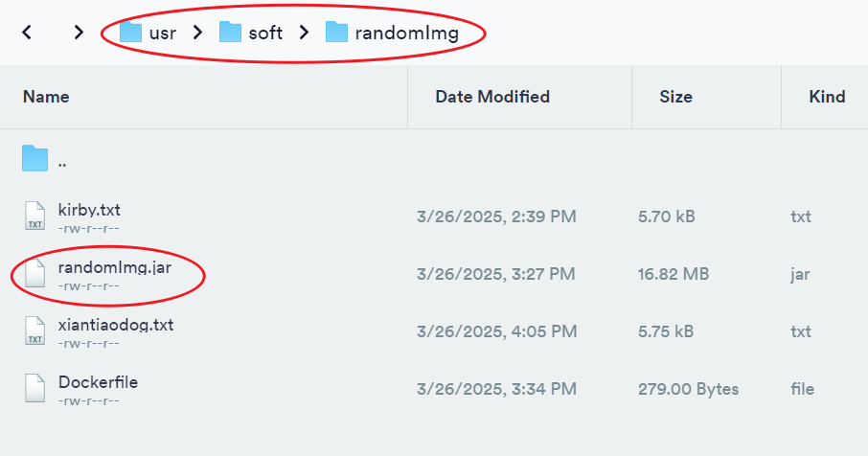Click the kirby.txt file icon
Viewport: 868px width, 456px height.
34,217
